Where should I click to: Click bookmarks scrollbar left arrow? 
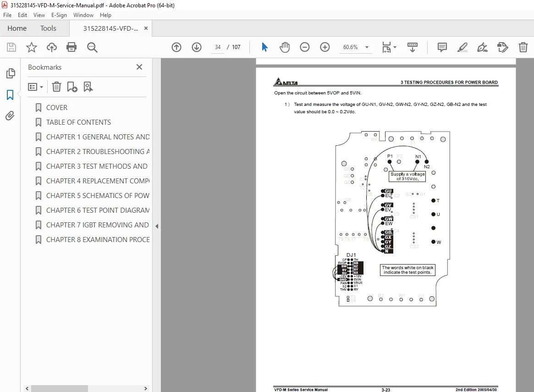coord(27,389)
